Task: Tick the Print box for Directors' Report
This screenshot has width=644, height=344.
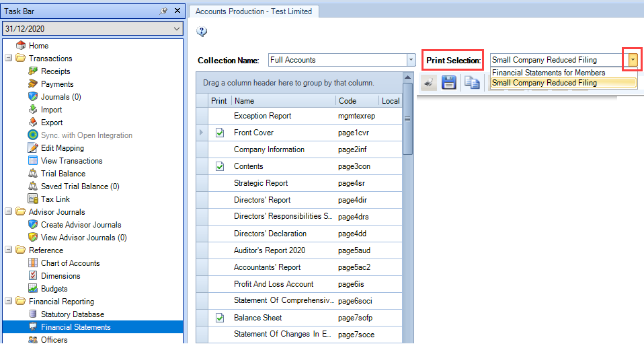Action: click(x=220, y=200)
